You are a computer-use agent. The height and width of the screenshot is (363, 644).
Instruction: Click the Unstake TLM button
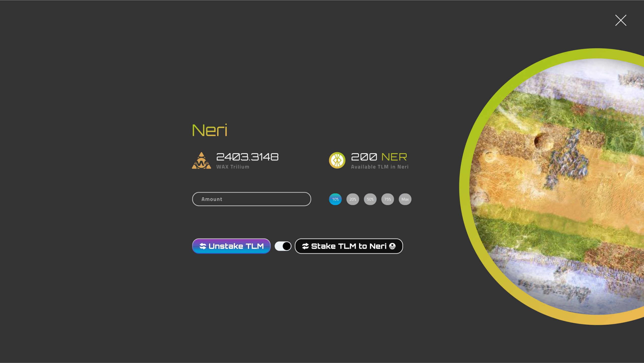pyautogui.click(x=231, y=246)
